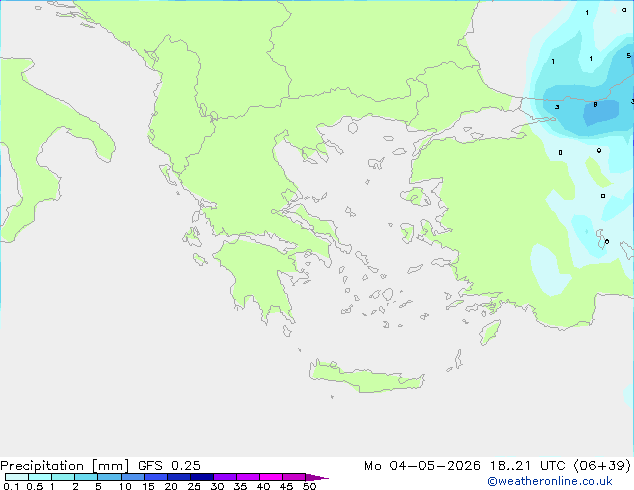This screenshot has width=634, height=490.
Task: Choose the 5–10 mm legend swatch
Action: pyautogui.click(x=109, y=477)
